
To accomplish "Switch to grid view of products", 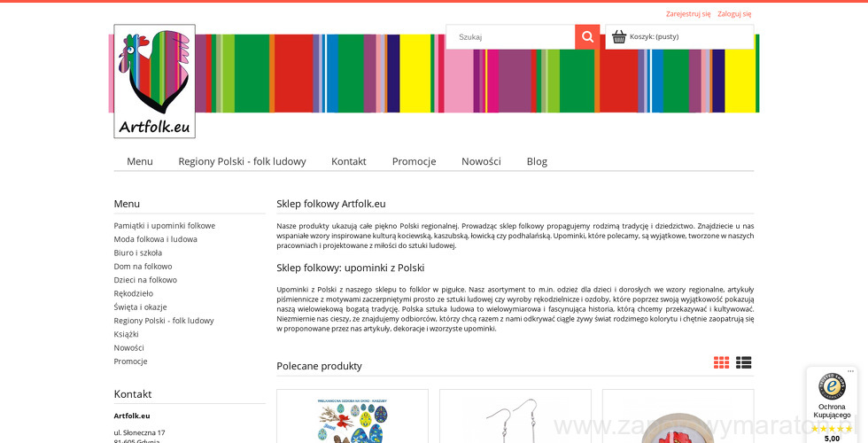I will pyautogui.click(x=722, y=362).
